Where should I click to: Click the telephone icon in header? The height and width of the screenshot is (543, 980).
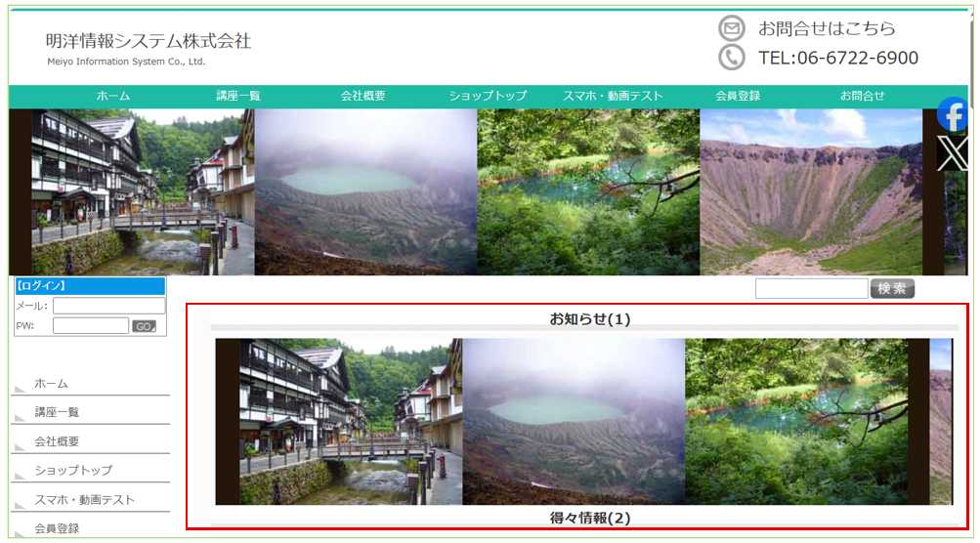point(731,58)
